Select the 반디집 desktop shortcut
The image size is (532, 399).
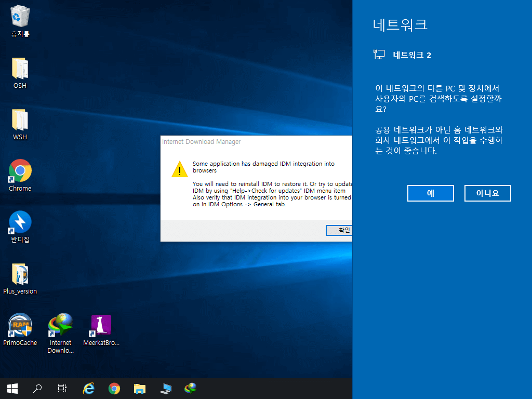20,227
